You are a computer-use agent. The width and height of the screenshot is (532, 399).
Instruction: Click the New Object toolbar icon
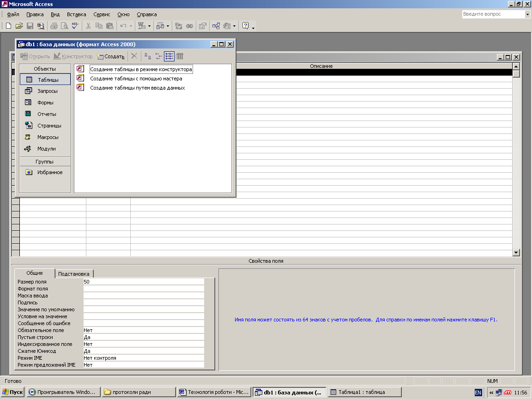pos(227,26)
